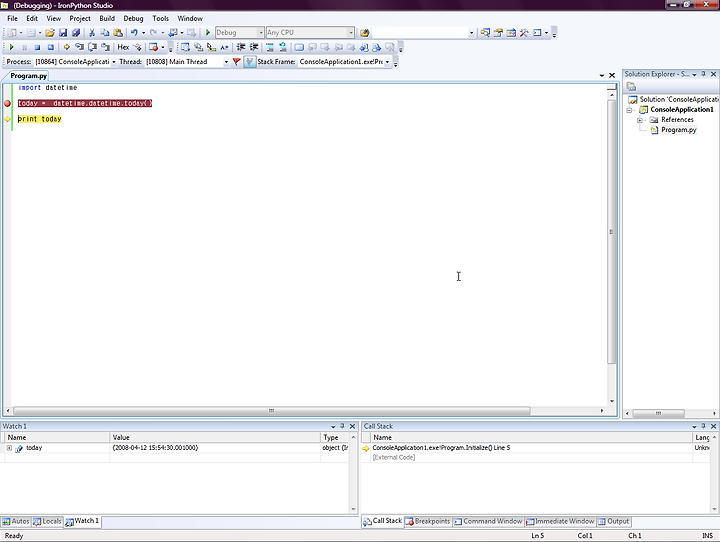Collapse ConsoleApplication1 project node
The image size is (720, 542).
pos(629,110)
